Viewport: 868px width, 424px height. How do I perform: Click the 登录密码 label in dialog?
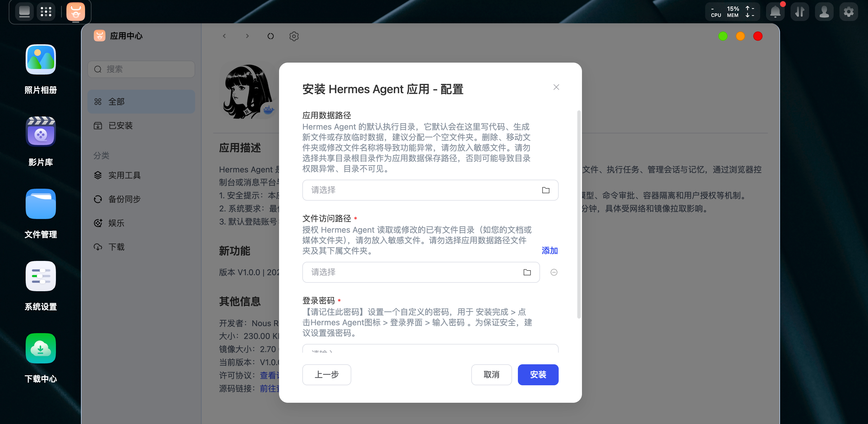tap(318, 301)
